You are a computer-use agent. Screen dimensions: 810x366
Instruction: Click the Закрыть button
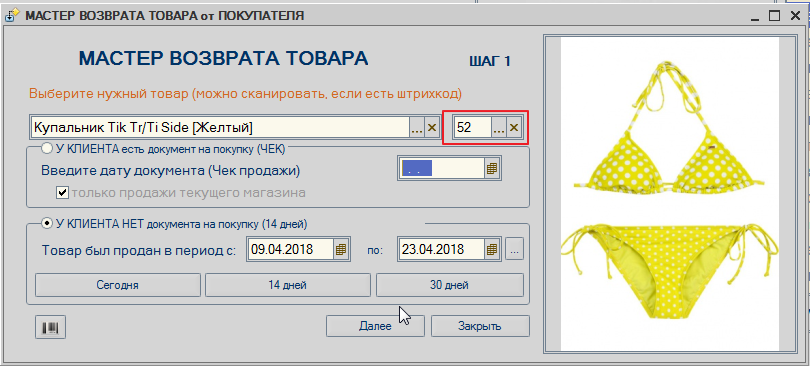[x=480, y=326]
